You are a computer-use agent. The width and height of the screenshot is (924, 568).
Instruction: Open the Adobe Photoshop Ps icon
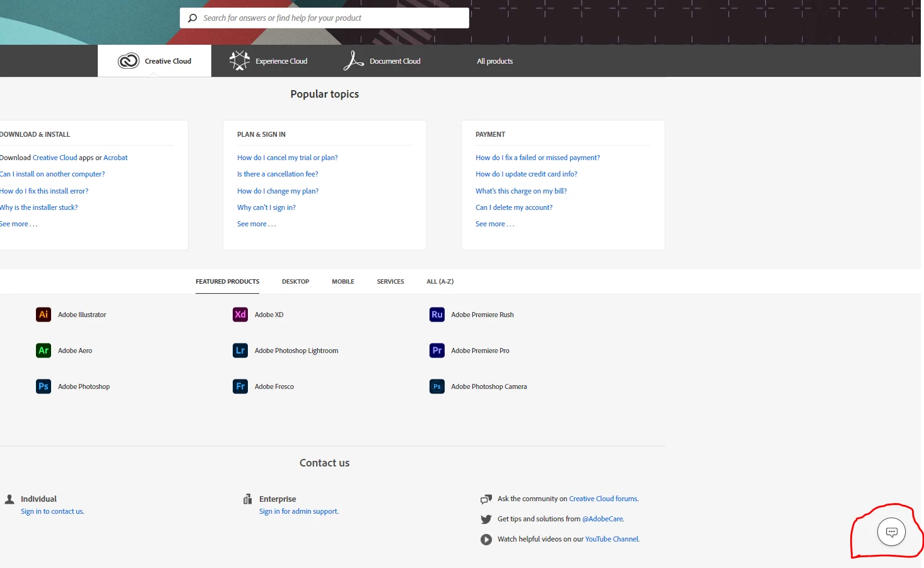pyautogui.click(x=44, y=386)
